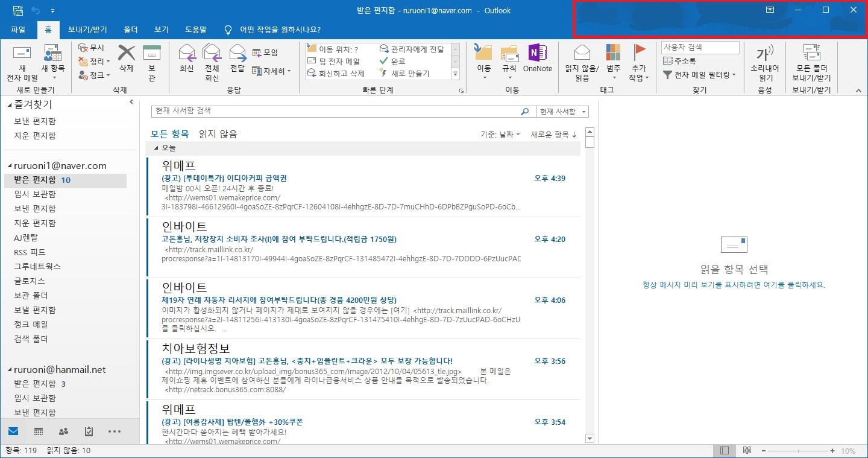Click the 사용자 검색 people search field
The height and width of the screenshot is (458, 868).
tap(700, 47)
